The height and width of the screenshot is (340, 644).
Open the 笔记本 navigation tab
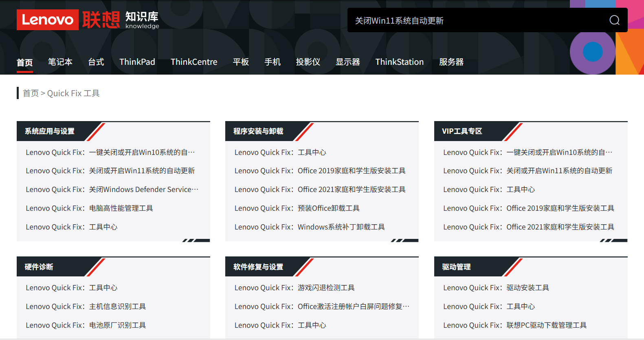coord(60,62)
